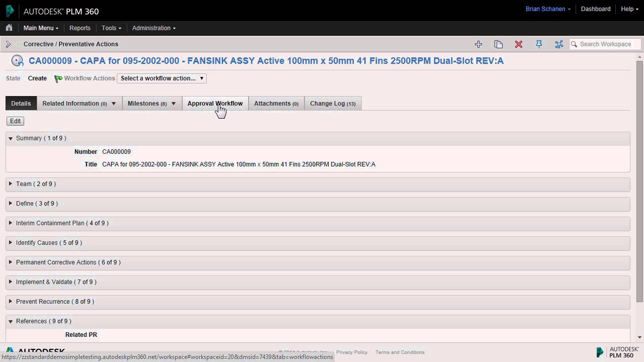Expand the side panel chevron beside Corrective / Preventative Actions
The width and height of the screenshot is (644, 362).
pyautogui.click(x=8, y=44)
